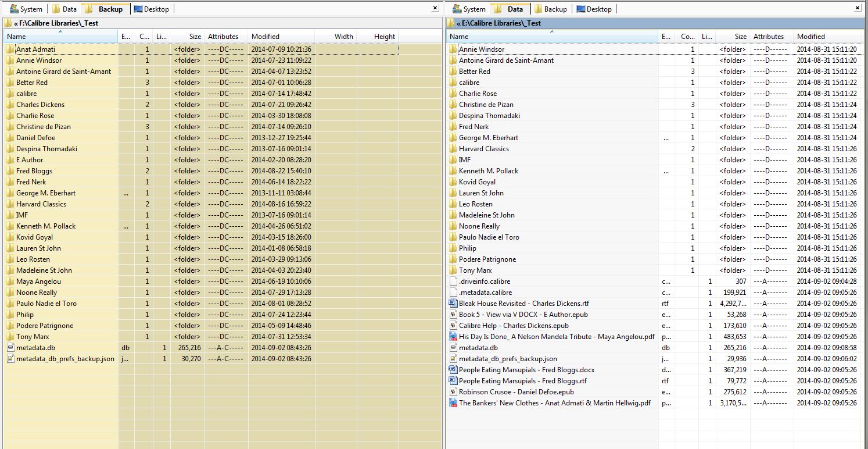Close the active tab in the right pane
The image size is (868, 449).
coord(858,8)
